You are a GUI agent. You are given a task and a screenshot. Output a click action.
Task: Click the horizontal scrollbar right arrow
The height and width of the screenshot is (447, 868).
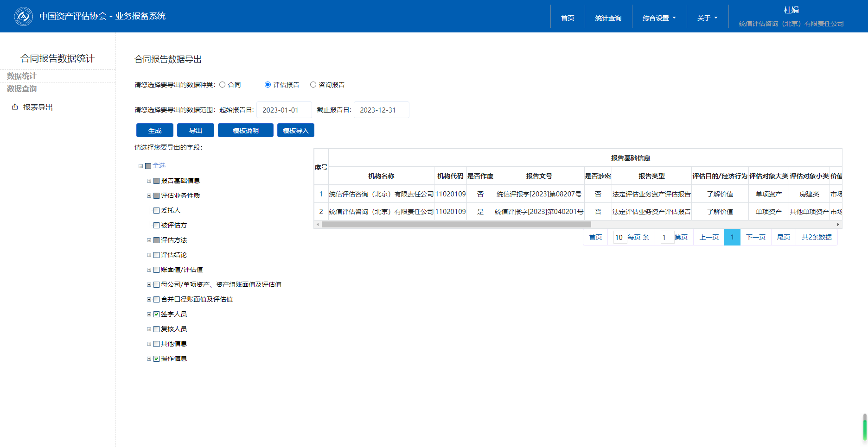pyautogui.click(x=838, y=225)
